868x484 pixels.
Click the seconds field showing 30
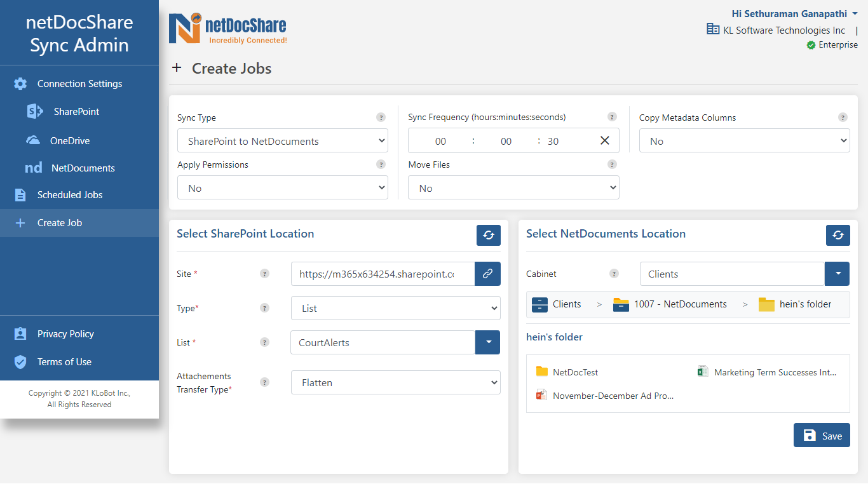click(553, 141)
